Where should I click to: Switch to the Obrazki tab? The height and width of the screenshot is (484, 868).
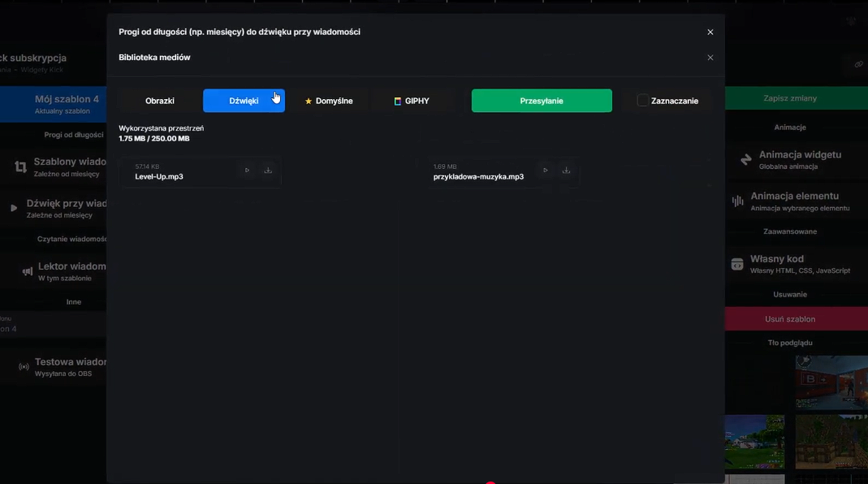coord(159,101)
